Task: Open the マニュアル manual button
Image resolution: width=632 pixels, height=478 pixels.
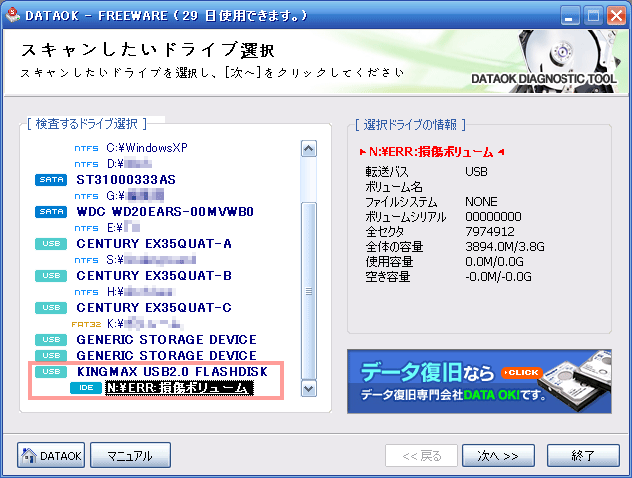Action: 130,455
